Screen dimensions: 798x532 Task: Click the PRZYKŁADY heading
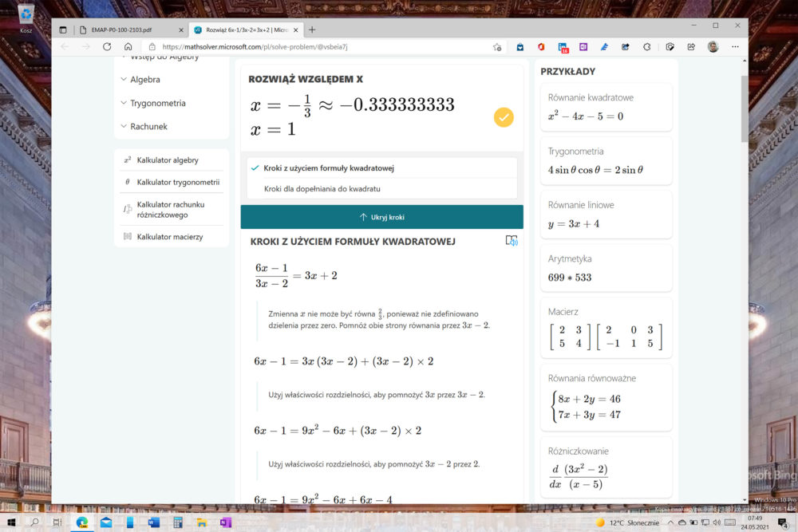(567, 72)
